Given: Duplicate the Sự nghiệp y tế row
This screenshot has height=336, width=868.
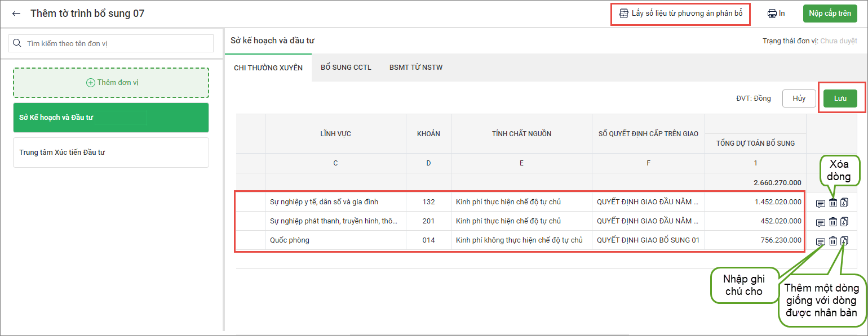Looking at the screenshot, I should [x=844, y=203].
